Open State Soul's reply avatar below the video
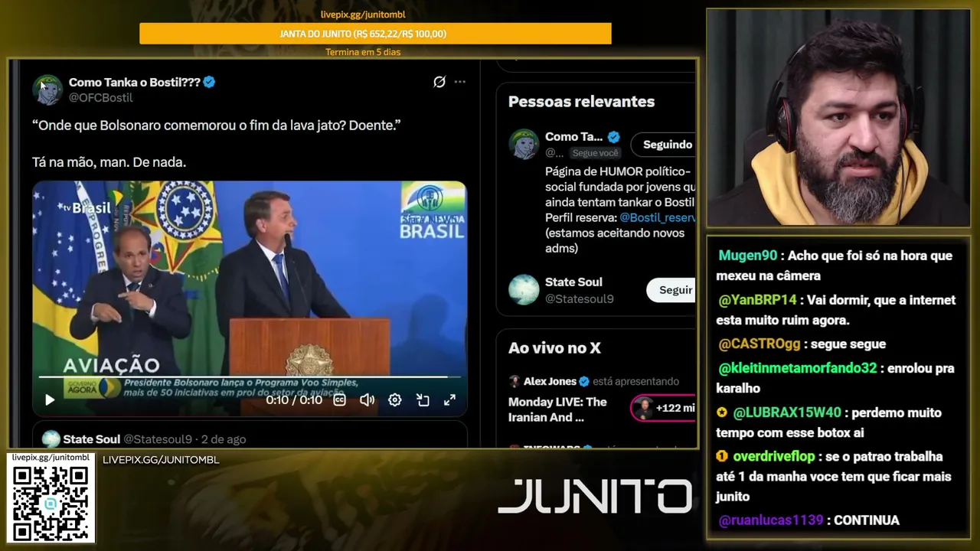The image size is (980, 551). (51, 439)
